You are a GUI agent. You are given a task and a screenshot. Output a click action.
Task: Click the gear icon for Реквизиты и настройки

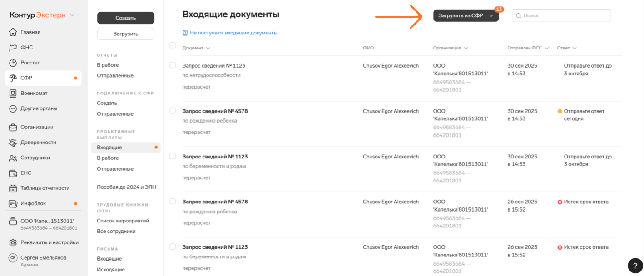click(13, 242)
